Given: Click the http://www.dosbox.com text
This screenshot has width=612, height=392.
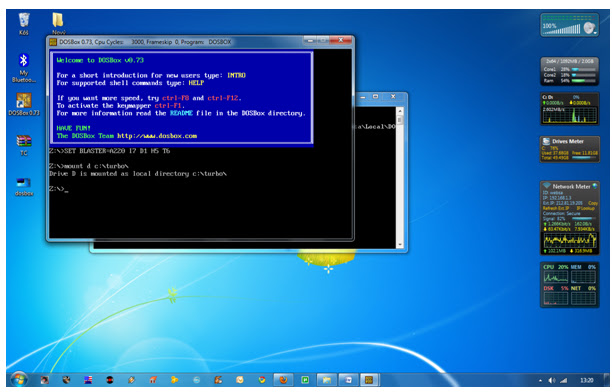Looking at the screenshot, I should [x=157, y=136].
